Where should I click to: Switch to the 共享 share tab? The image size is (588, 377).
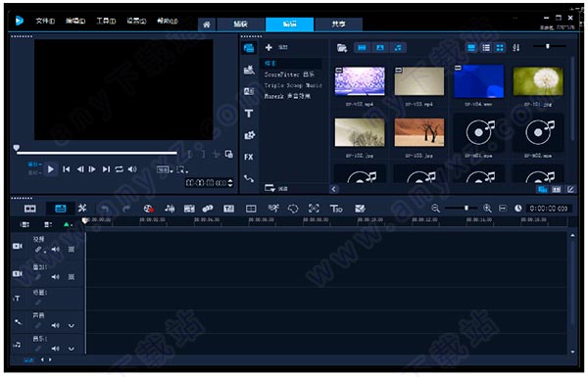339,24
